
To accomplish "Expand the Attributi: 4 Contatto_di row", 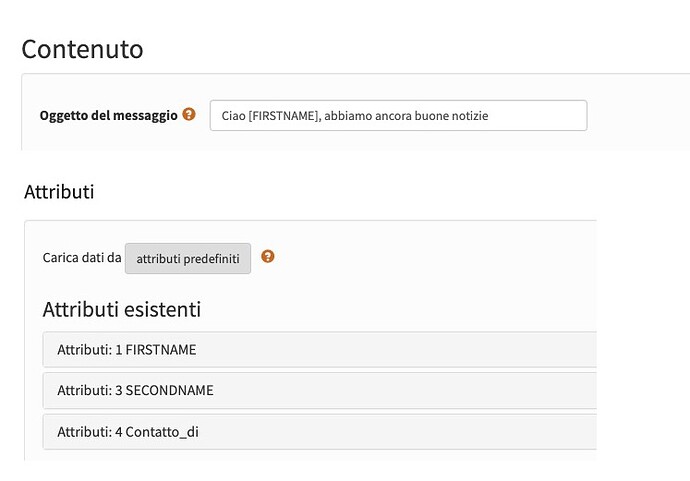I will pos(319,432).
